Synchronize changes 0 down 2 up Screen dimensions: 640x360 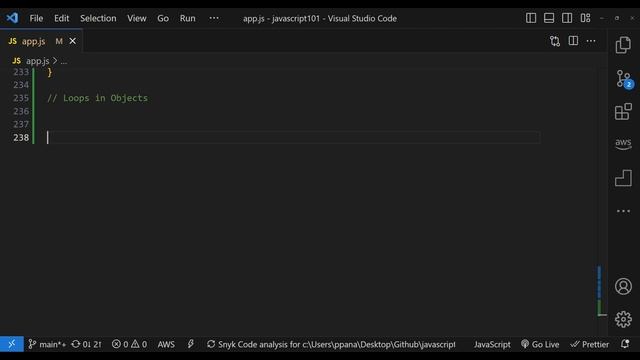[86, 344]
